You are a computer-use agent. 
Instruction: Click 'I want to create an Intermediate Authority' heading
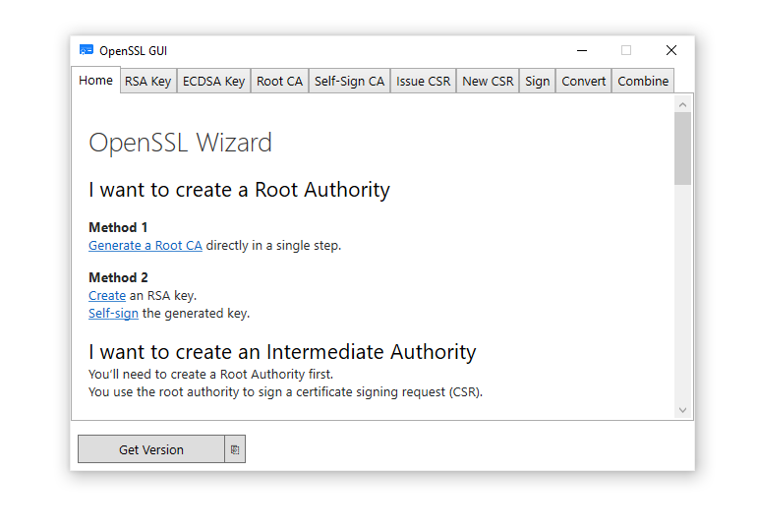[282, 352]
